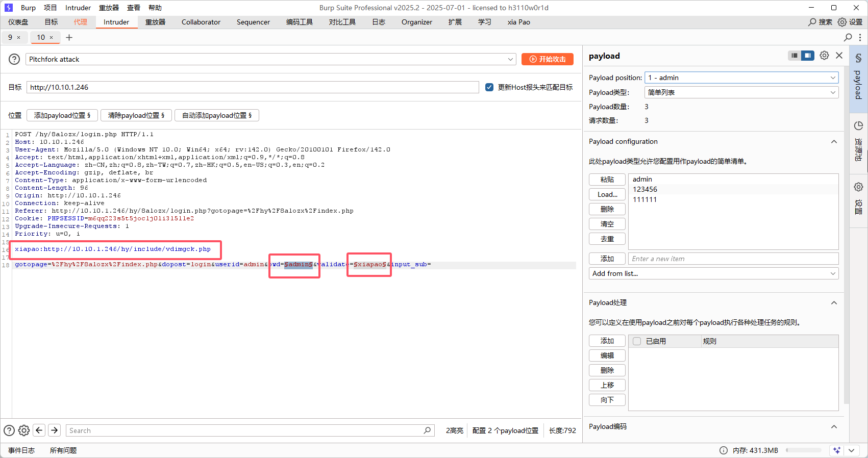Click the 开始攻击 start attack button

click(548, 59)
